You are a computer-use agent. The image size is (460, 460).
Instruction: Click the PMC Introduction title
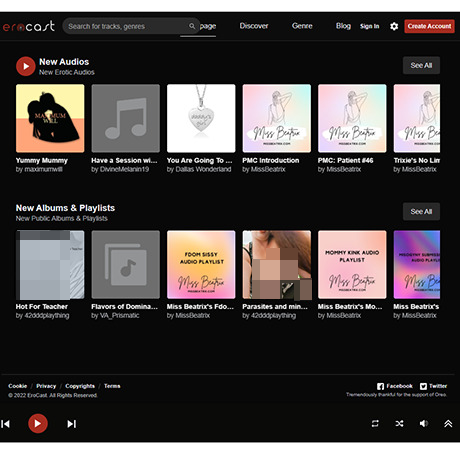click(271, 160)
